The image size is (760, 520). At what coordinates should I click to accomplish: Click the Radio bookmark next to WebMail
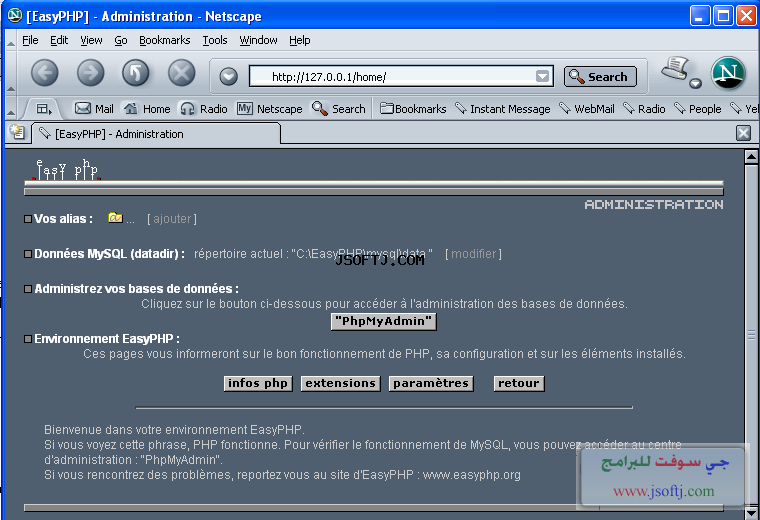(x=644, y=109)
